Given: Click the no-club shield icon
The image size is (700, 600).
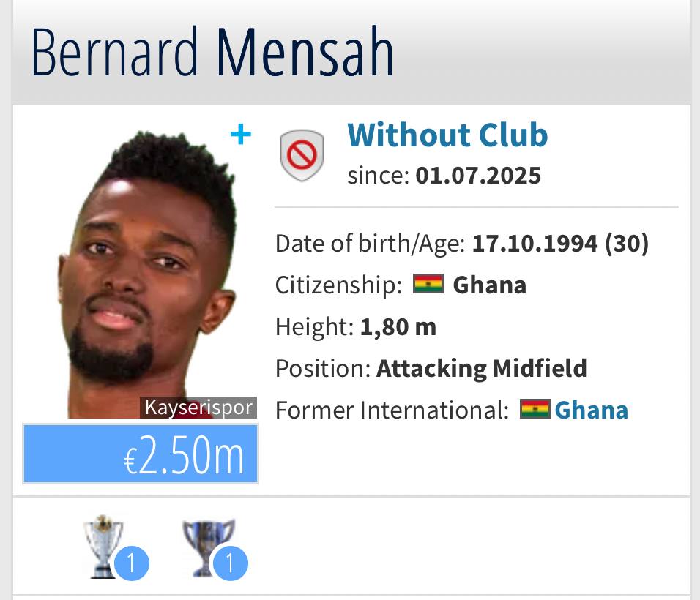Looking at the screenshot, I should tap(302, 155).
